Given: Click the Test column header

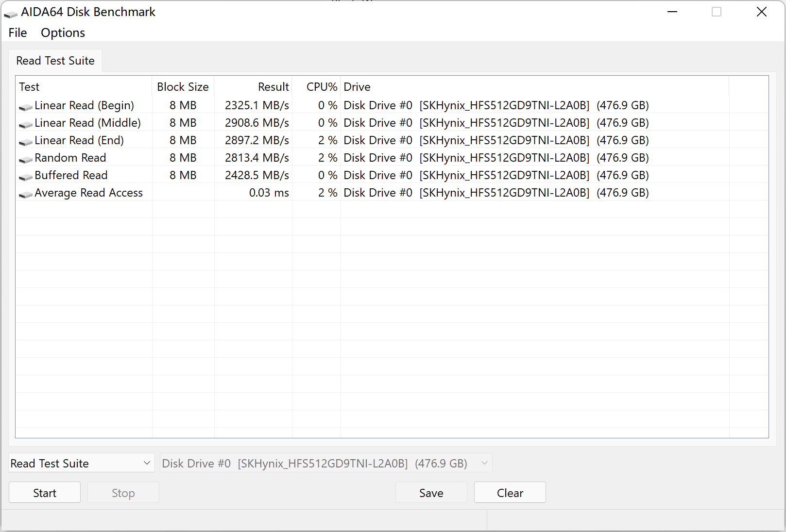Looking at the screenshot, I should click(x=84, y=87).
